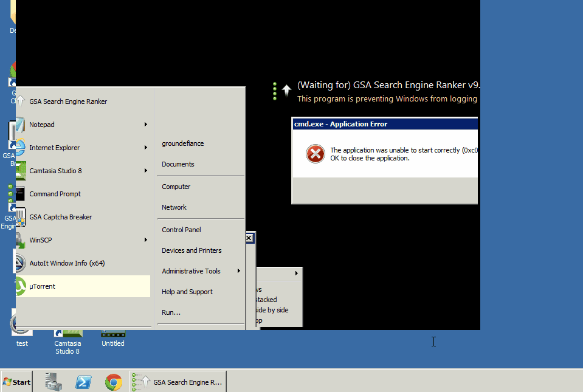Click the red error icon in cmd.exe dialog

(x=316, y=154)
